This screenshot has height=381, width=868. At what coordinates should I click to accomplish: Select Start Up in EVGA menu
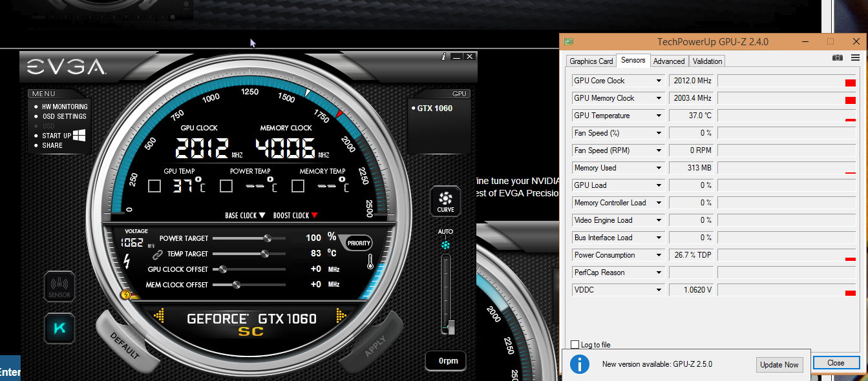click(x=57, y=136)
